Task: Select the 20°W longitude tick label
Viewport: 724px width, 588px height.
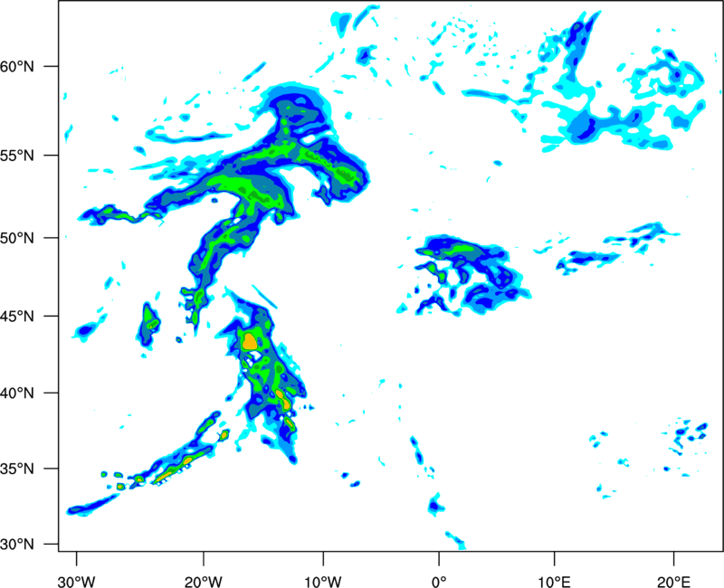Action: click(203, 582)
